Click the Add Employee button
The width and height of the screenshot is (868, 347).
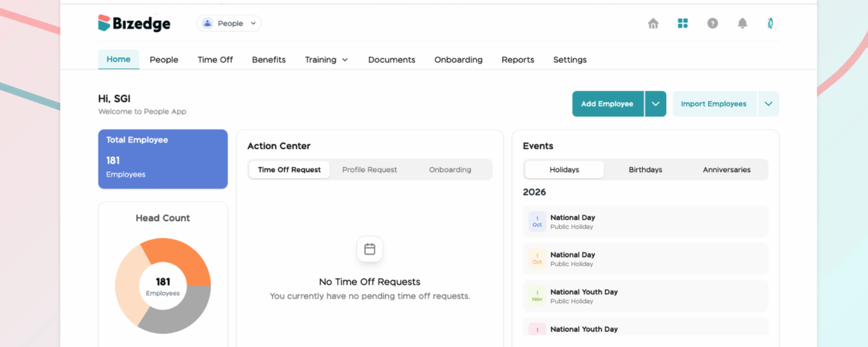pos(608,103)
